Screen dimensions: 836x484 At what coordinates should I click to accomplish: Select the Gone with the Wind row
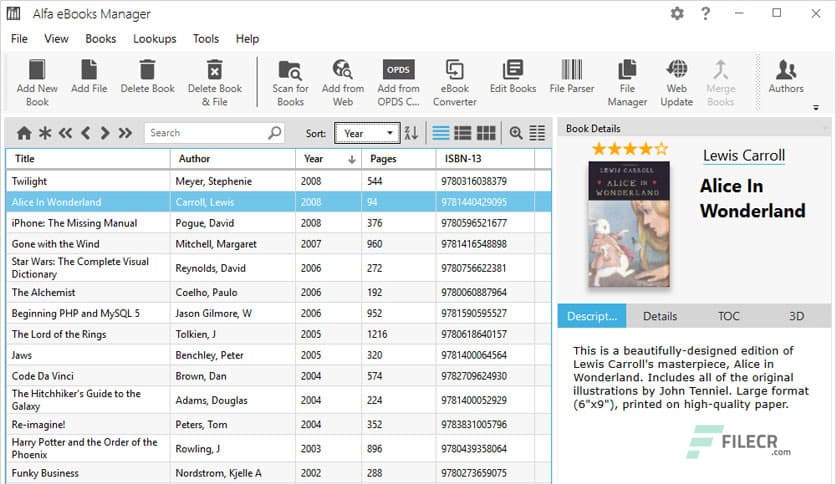pos(278,244)
